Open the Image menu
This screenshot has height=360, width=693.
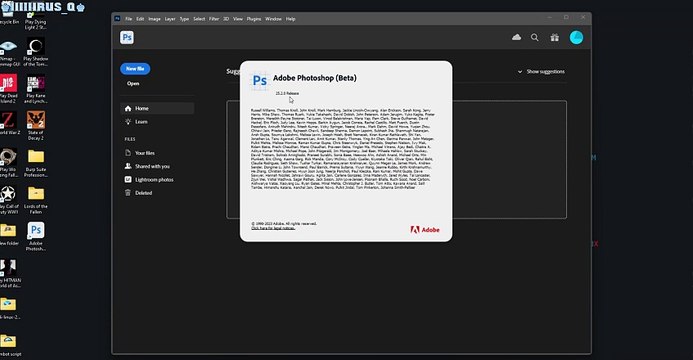[x=154, y=19]
